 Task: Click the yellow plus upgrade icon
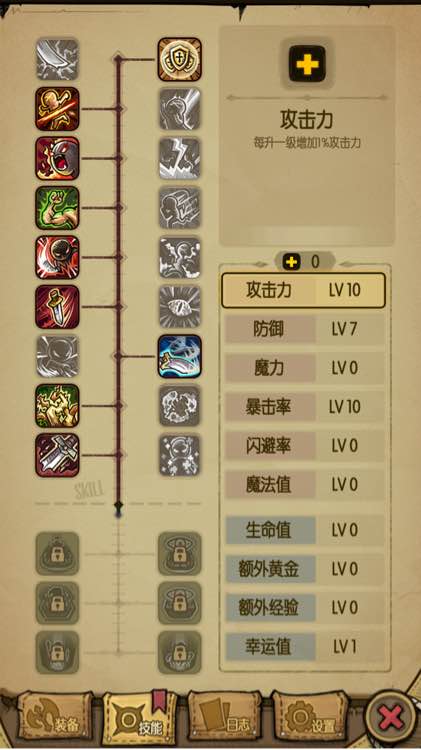[307, 64]
